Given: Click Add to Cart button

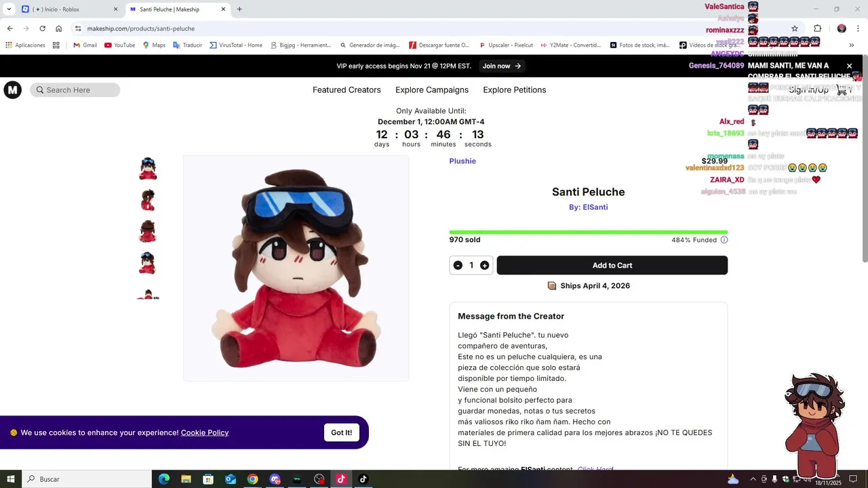Looking at the screenshot, I should pyautogui.click(x=612, y=265).
